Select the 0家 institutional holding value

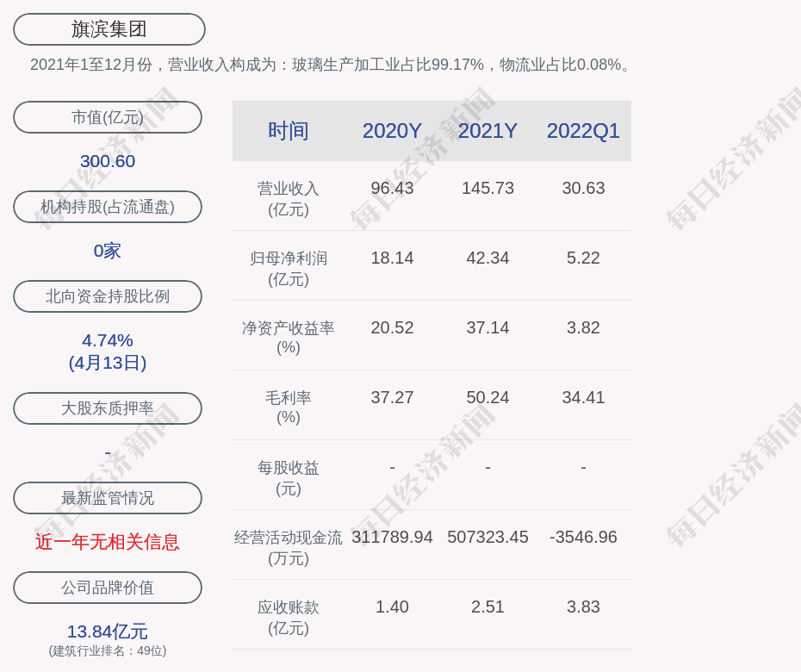pos(108,251)
